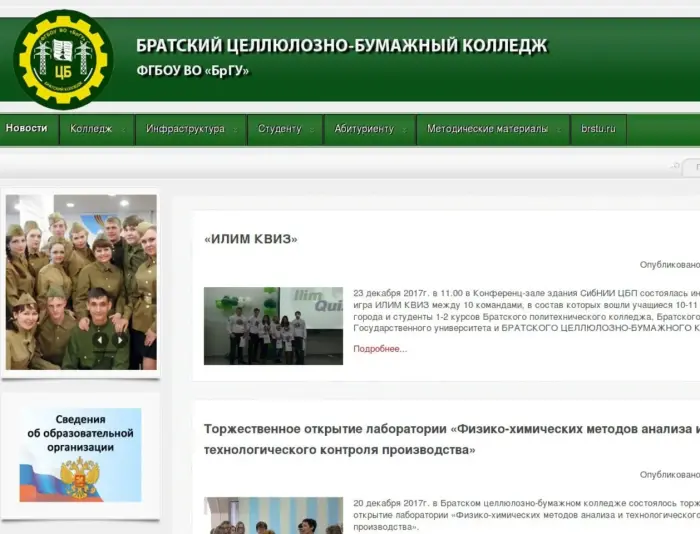The height and width of the screenshot is (534, 700).
Task: Click the slideshow photo of students in uniforms
Action: [81, 282]
